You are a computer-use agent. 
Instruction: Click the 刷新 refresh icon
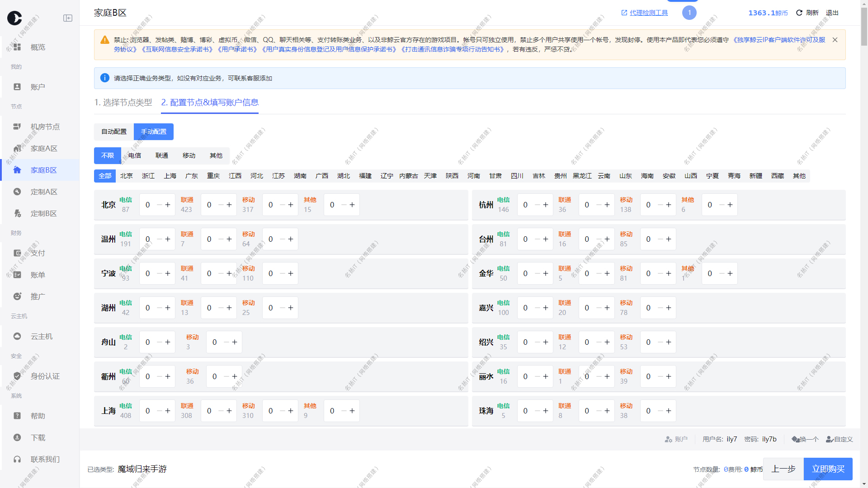799,13
